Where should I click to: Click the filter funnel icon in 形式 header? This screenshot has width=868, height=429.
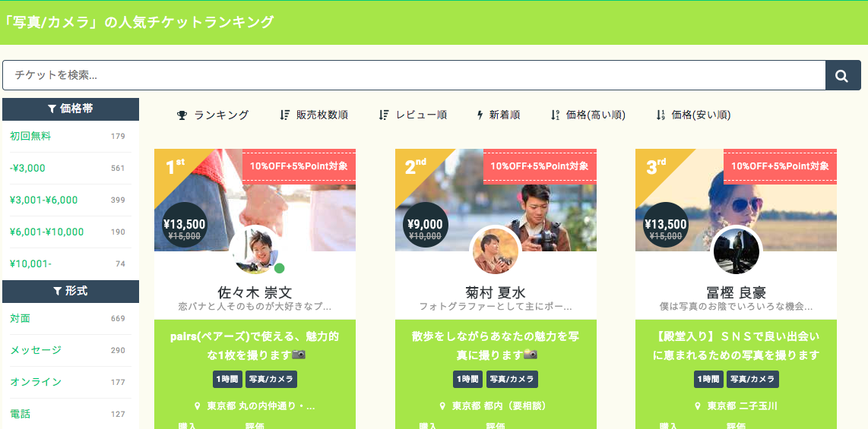[57, 292]
